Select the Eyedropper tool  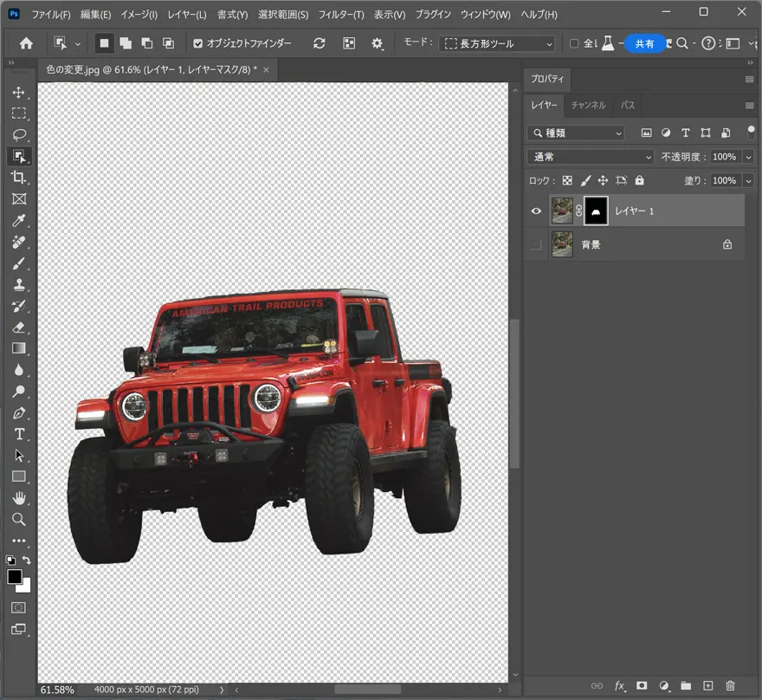[x=19, y=220]
